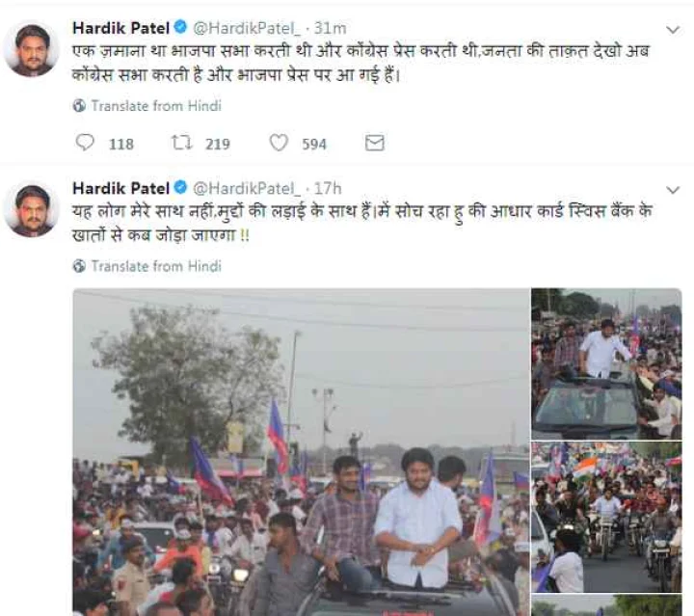This screenshot has width=694, height=616.
Task: Open the 31m timestamp link
Action: 331,28
